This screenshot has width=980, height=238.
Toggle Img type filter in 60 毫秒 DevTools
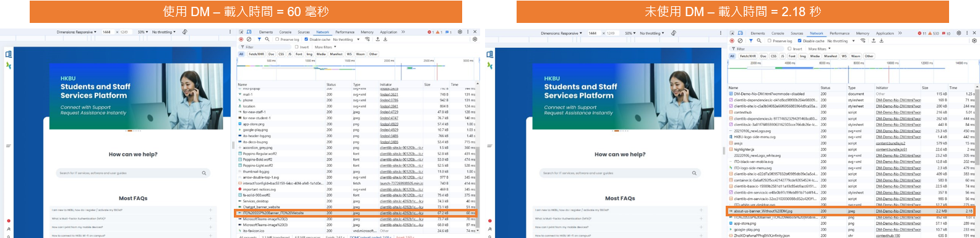[309, 54]
